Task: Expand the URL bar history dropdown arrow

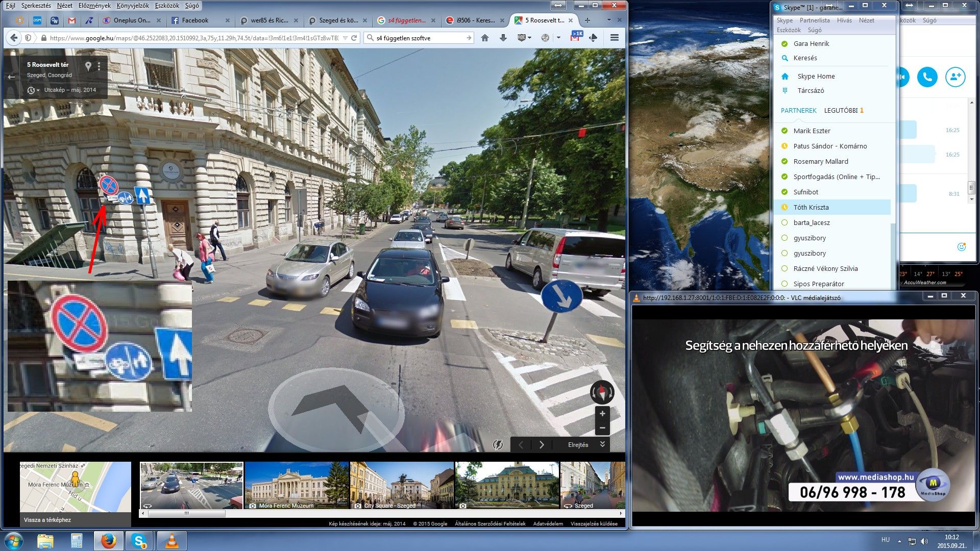Action: [x=345, y=38]
